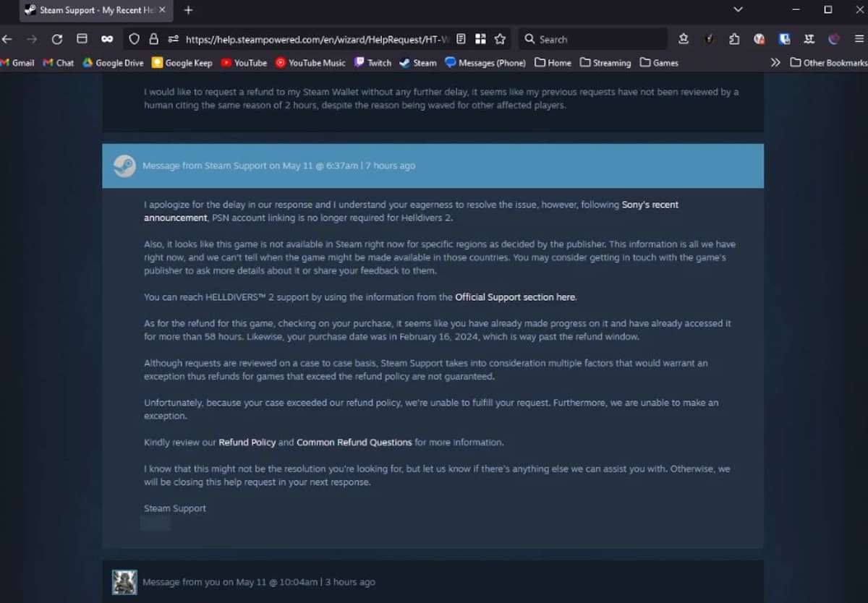Click user avatar beside Message from you

pyautogui.click(x=124, y=582)
